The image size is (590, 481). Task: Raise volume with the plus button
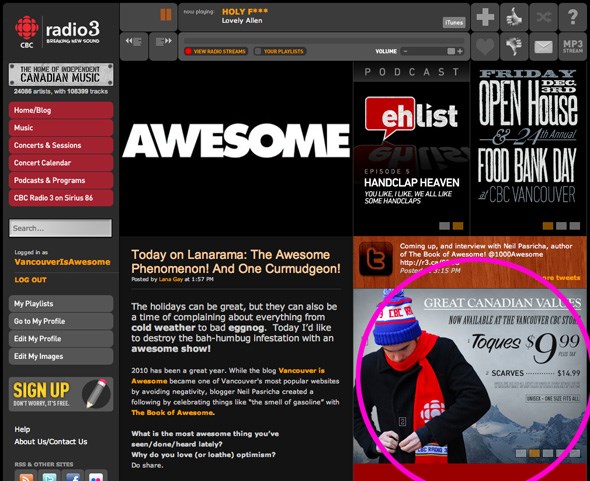click(x=460, y=51)
